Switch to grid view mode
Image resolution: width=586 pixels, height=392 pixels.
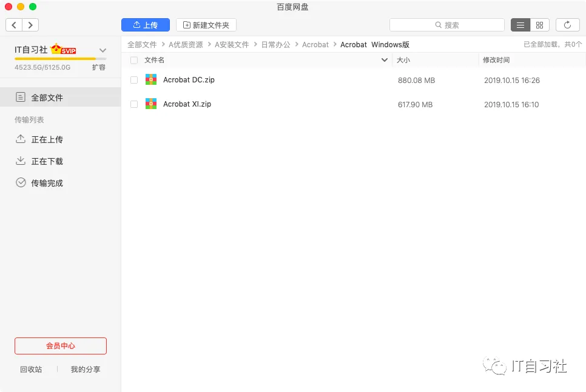point(540,25)
